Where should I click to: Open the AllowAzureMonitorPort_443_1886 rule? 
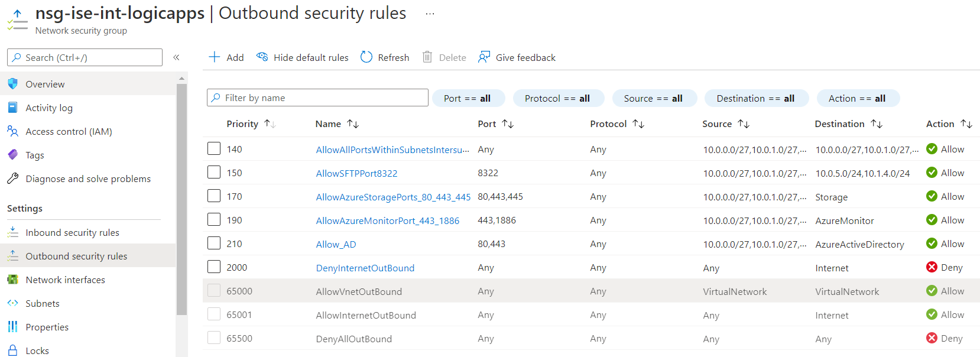387,220
